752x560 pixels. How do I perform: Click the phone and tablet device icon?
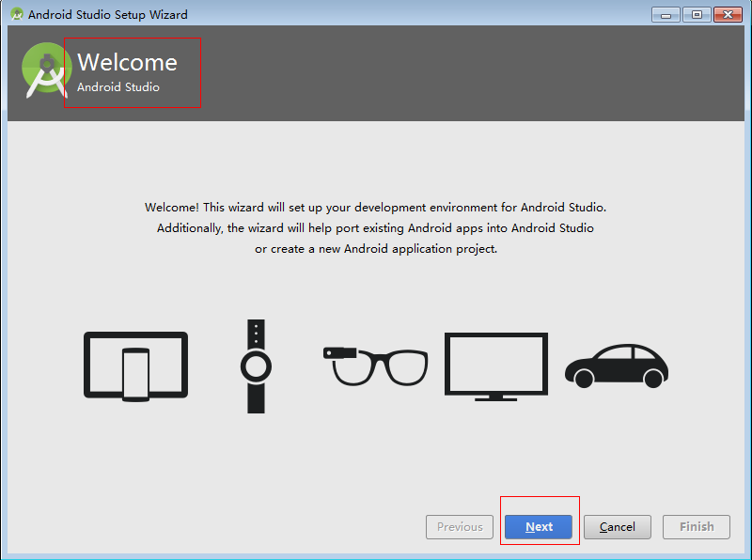pos(135,366)
